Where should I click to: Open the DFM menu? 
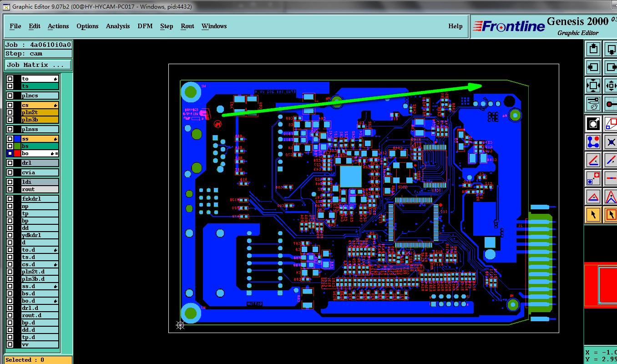[145, 26]
